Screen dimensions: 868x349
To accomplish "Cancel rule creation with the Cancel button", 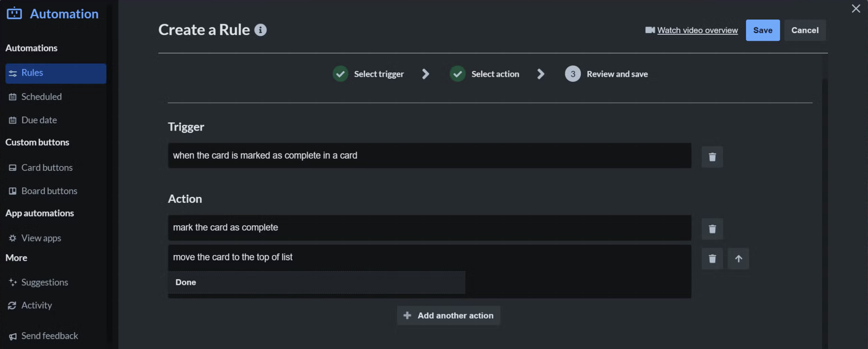I will tap(805, 30).
